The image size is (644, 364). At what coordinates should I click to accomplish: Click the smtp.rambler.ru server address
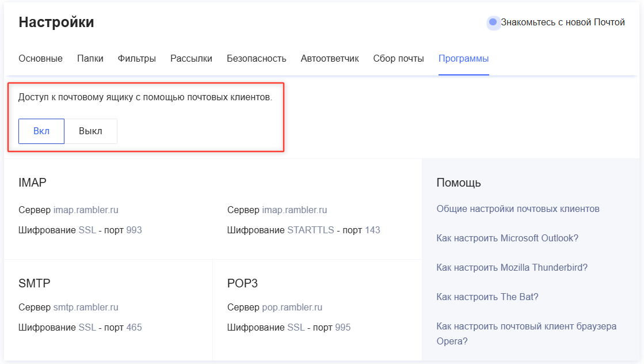(x=86, y=308)
